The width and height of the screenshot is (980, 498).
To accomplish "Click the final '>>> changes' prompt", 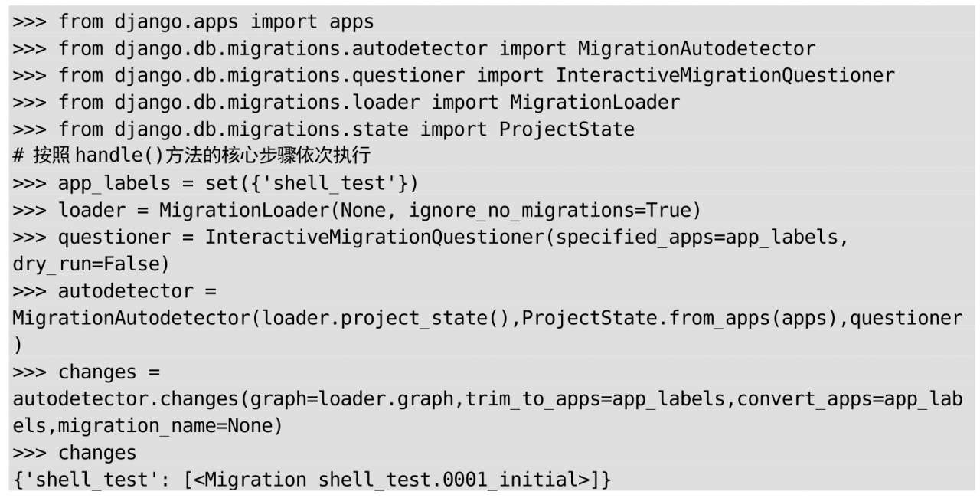I will tap(74, 452).
